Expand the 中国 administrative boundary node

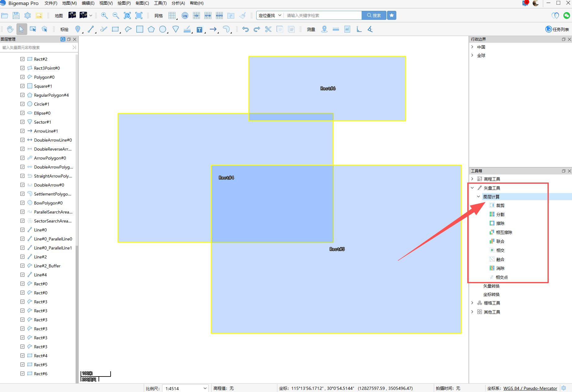(472, 47)
